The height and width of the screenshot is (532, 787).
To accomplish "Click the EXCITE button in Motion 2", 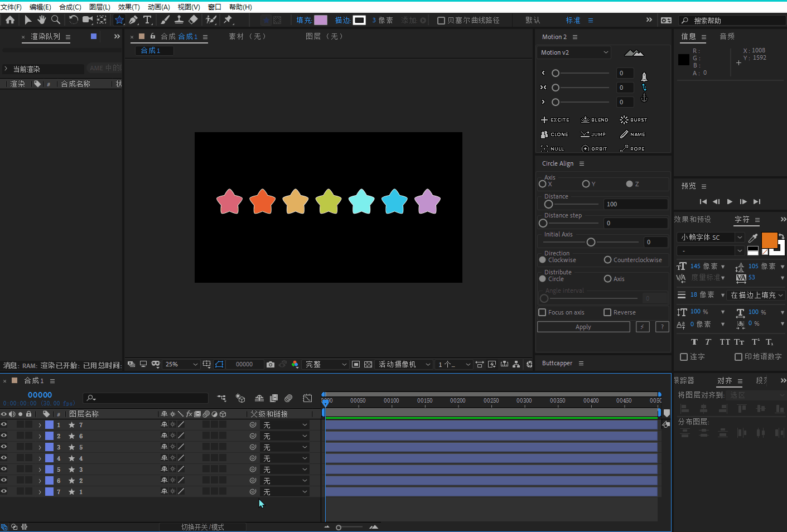I will click(555, 120).
